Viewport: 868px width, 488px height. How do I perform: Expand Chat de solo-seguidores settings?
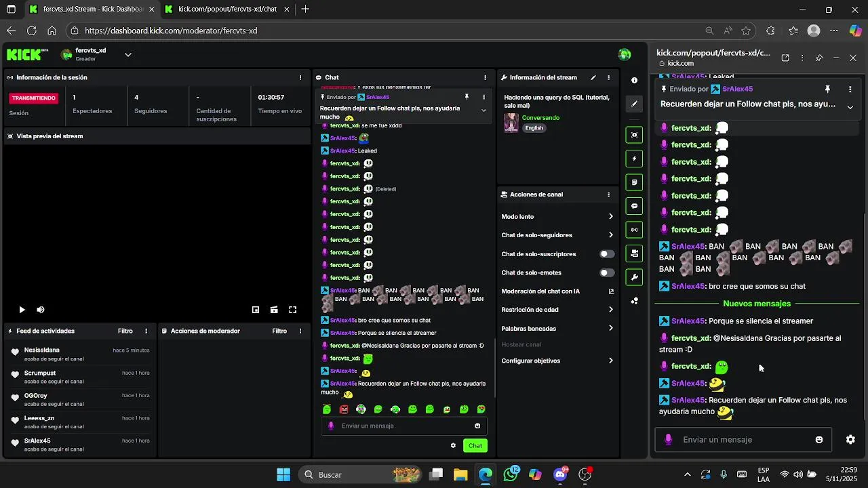click(557, 235)
